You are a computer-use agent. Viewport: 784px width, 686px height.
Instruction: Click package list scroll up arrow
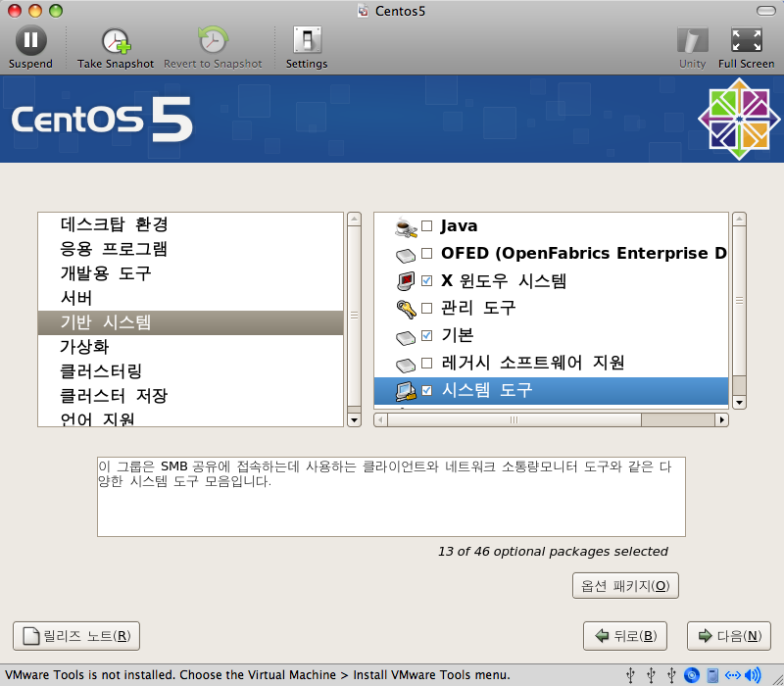739,219
